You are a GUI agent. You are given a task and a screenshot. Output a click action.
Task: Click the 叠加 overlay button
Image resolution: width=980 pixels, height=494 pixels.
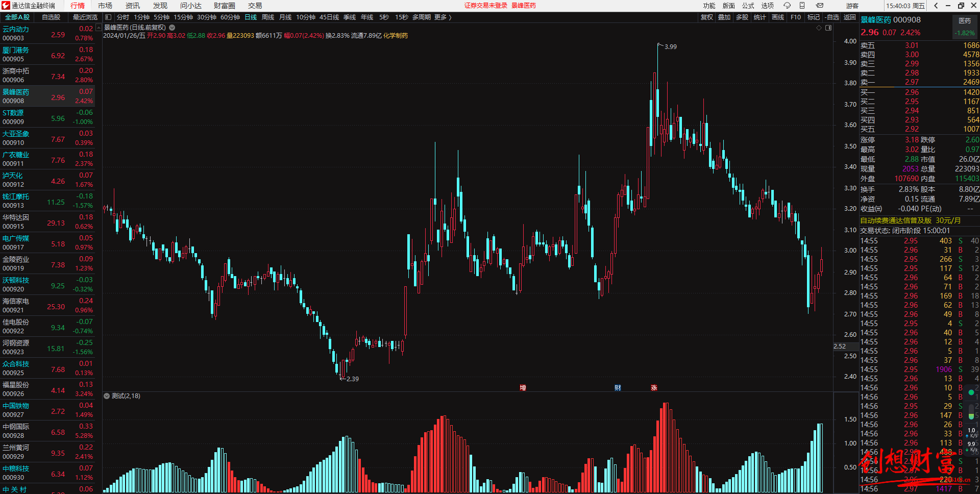pyautogui.click(x=724, y=17)
